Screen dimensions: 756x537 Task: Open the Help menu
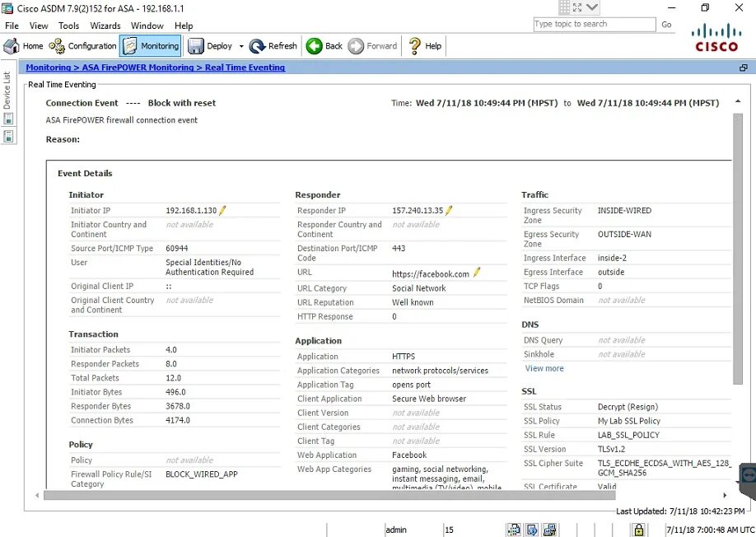[184, 26]
